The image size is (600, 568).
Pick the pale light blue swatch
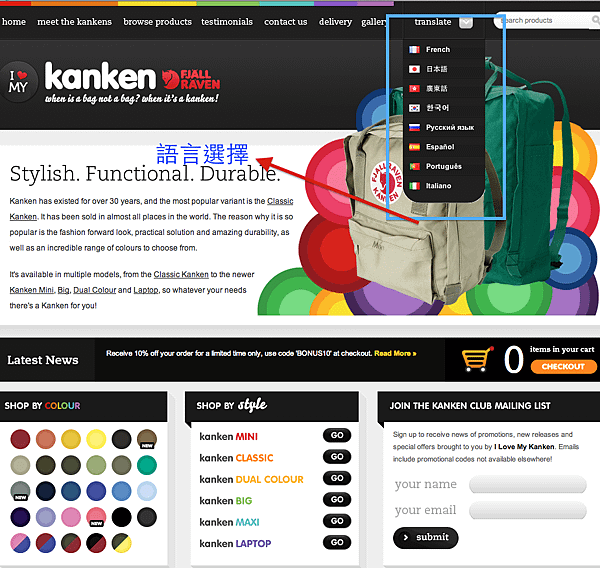pos(147,491)
